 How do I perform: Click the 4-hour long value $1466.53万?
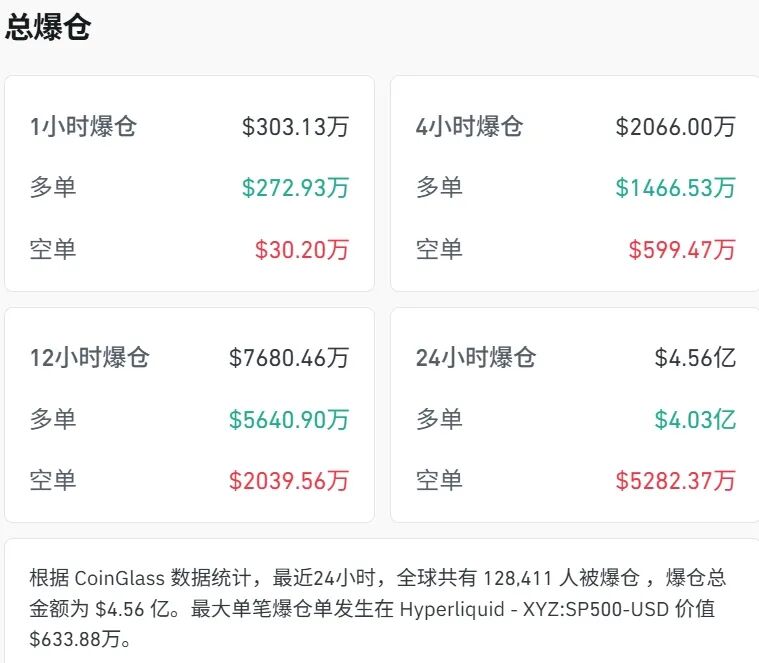675,187
